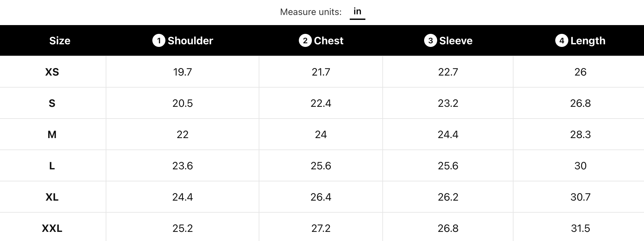Select the XL size row label
The height and width of the screenshot is (241, 644).
(x=52, y=197)
